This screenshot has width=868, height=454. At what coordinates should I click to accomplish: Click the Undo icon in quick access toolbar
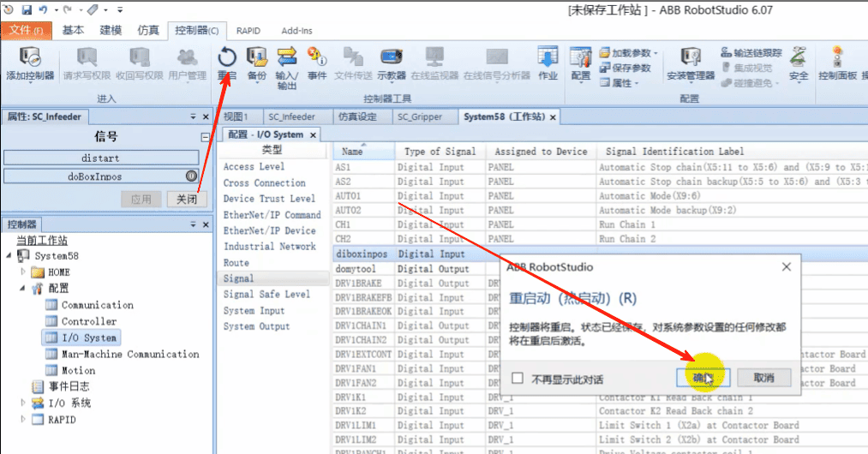[x=43, y=10]
